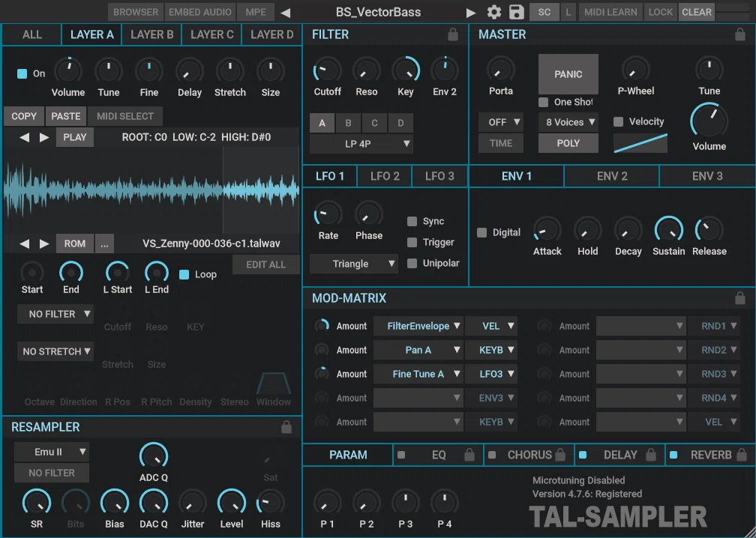Screen dimensions: 756x538
Task: Click the CHORUS lock icon
Action: pyautogui.click(x=560, y=455)
